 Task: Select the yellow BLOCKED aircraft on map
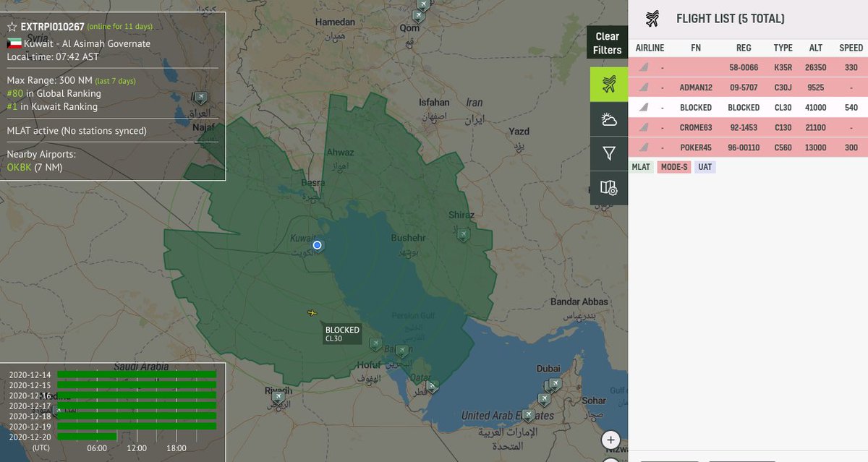click(x=312, y=313)
